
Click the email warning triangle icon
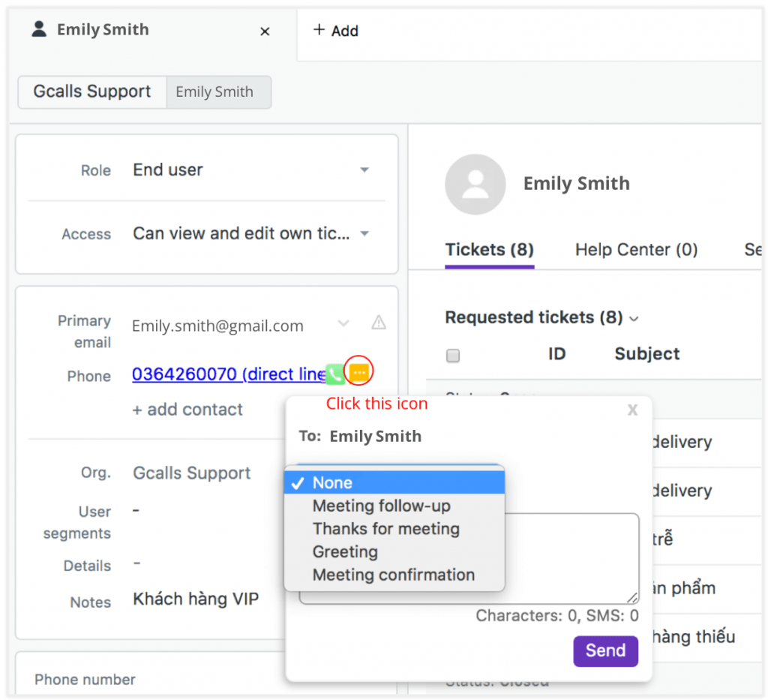tap(379, 323)
